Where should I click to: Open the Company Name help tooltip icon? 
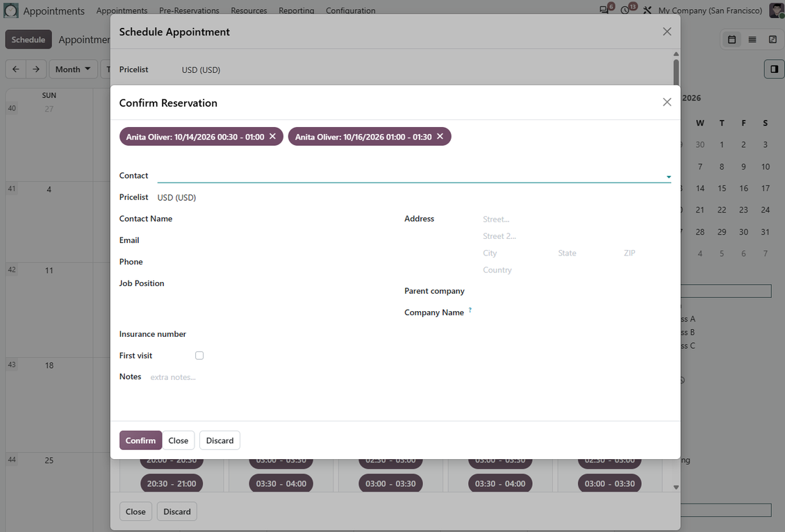pyautogui.click(x=470, y=310)
